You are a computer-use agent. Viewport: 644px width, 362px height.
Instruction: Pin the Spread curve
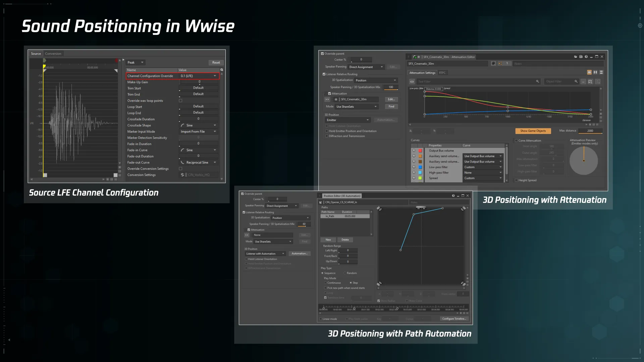[414, 178]
